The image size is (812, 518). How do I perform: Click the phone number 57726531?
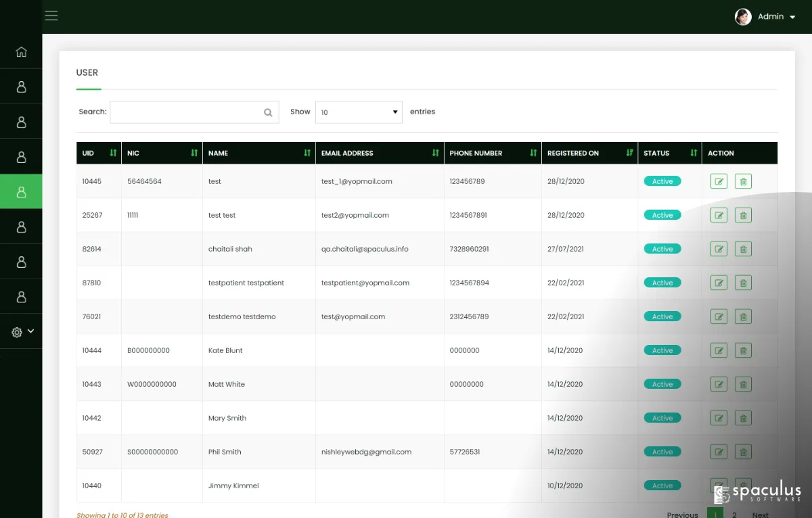click(x=465, y=452)
